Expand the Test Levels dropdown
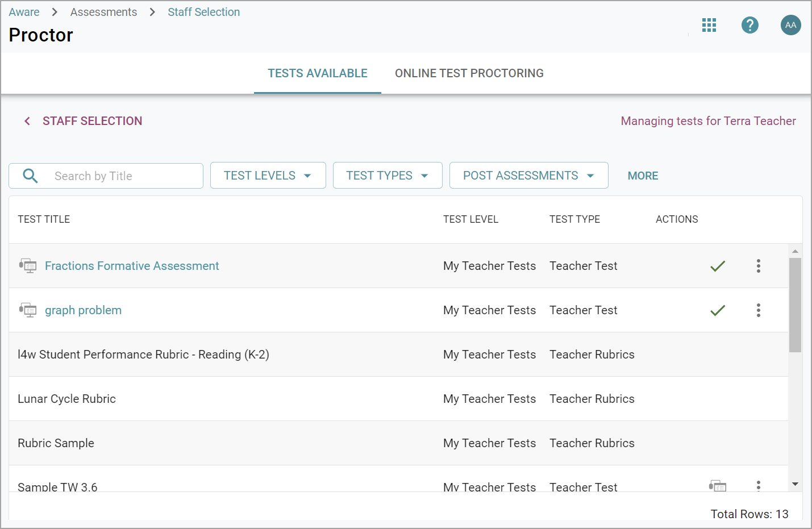Image resolution: width=812 pixels, height=529 pixels. [x=268, y=176]
